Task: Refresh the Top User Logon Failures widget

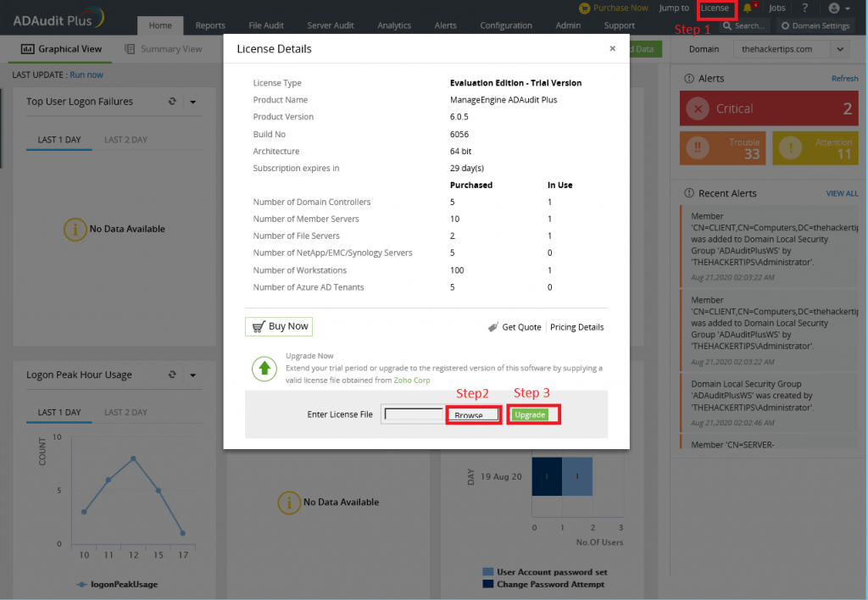Action: point(172,102)
